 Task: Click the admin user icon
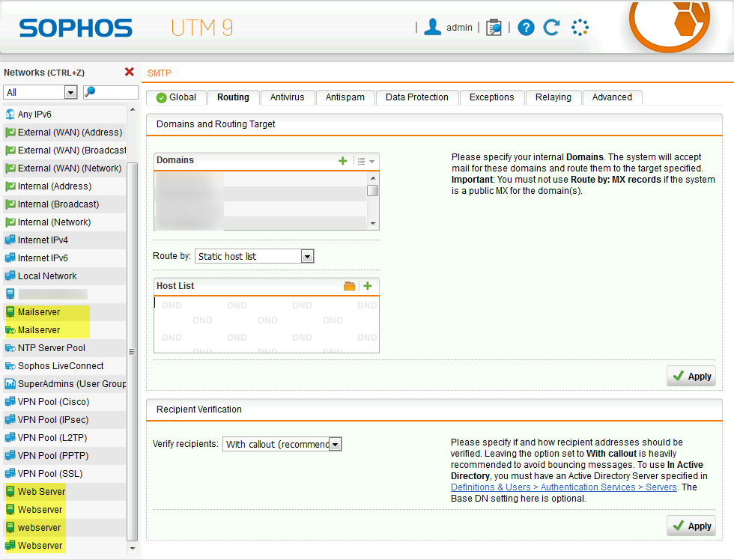(x=432, y=27)
